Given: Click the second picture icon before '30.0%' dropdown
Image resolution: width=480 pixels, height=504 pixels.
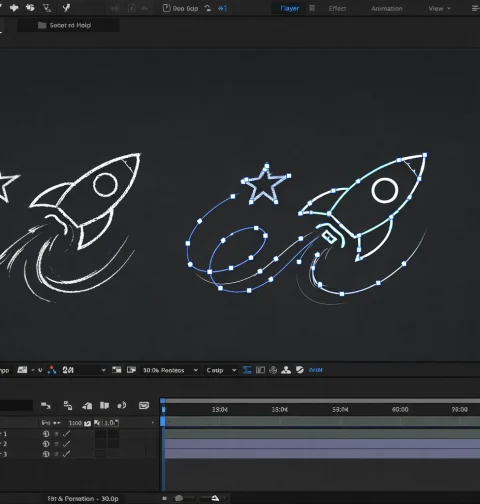Looking at the screenshot, I should pos(131,370).
